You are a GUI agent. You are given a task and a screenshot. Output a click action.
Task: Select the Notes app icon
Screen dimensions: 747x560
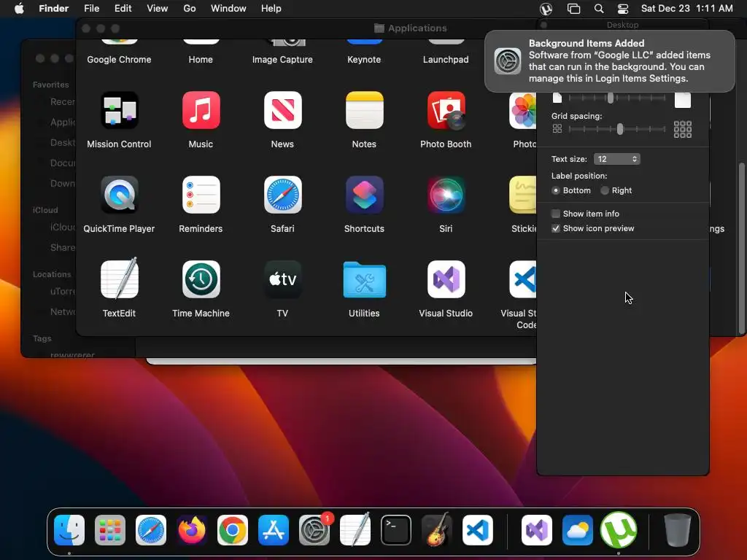(364, 110)
